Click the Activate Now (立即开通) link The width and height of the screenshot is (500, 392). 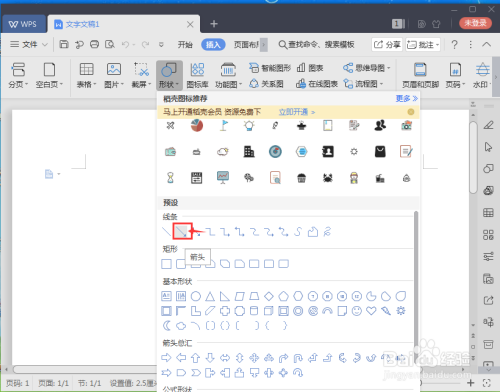click(x=297, y=112)
